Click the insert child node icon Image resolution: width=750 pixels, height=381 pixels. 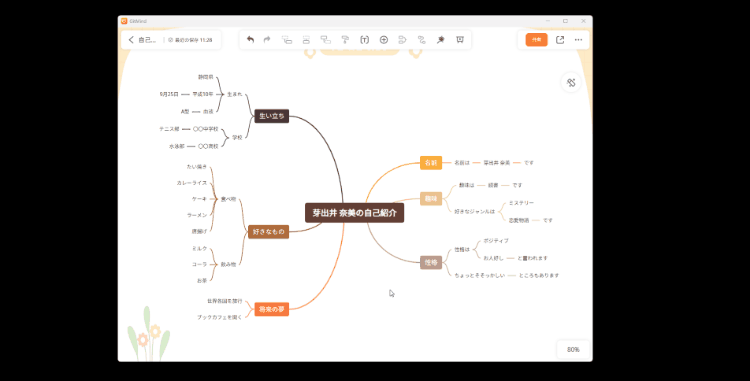point(287,40)
